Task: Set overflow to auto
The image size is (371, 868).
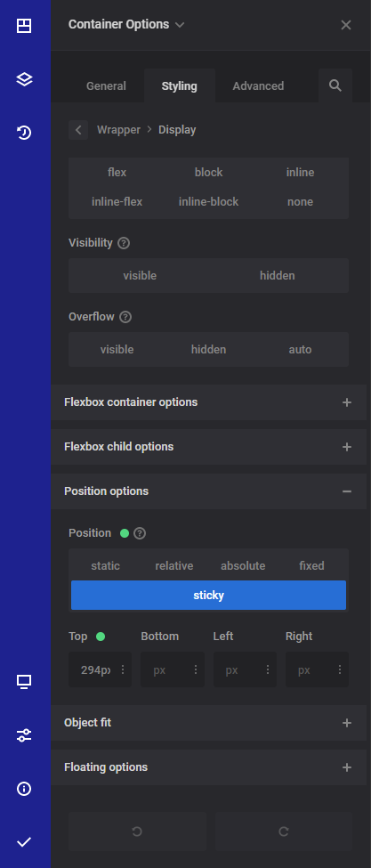Action: (300, 350)
